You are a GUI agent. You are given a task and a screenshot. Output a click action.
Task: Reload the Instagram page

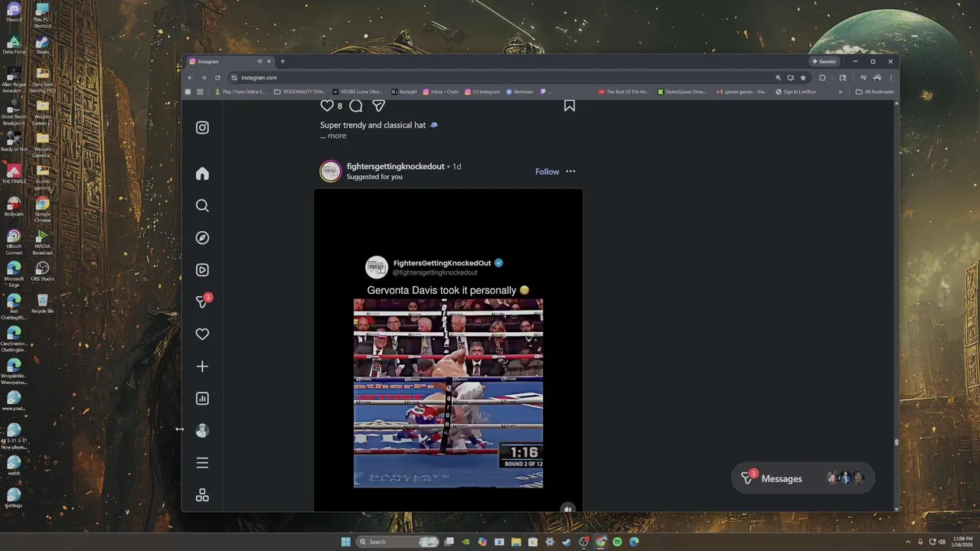click(x=217, y=77)
